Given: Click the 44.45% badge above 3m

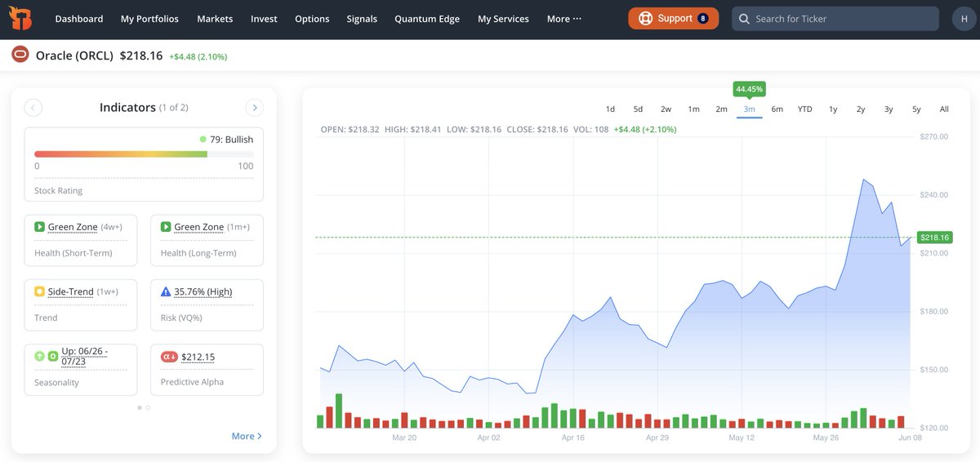Looking at the screenshot, I should tap(749, 89).
